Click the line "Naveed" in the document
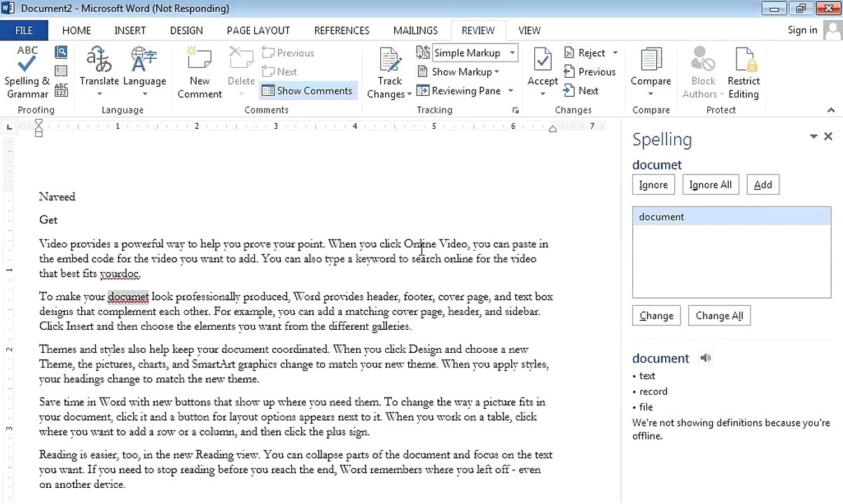This screenshot has width=843, height=504. click(x=57, y=197)
